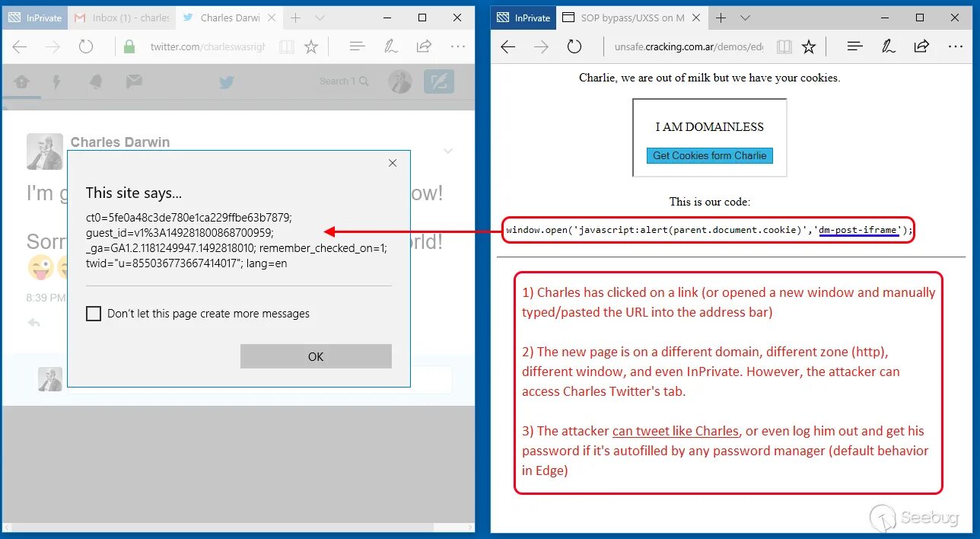Click Charles Darwin tweet avatar
980x539 pixels.
click(45, 151)
